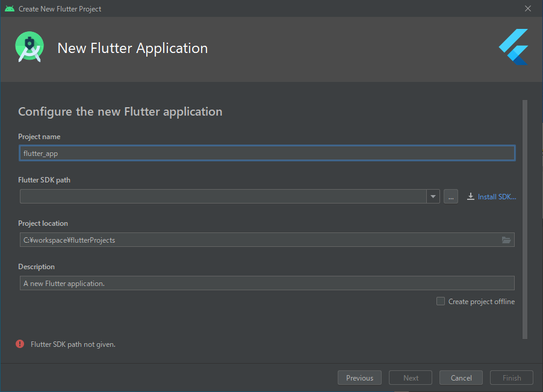Viewport: 543px width, 392px height.
Task: Click the Flutter logo in header
Action: (x=514, y=47)
